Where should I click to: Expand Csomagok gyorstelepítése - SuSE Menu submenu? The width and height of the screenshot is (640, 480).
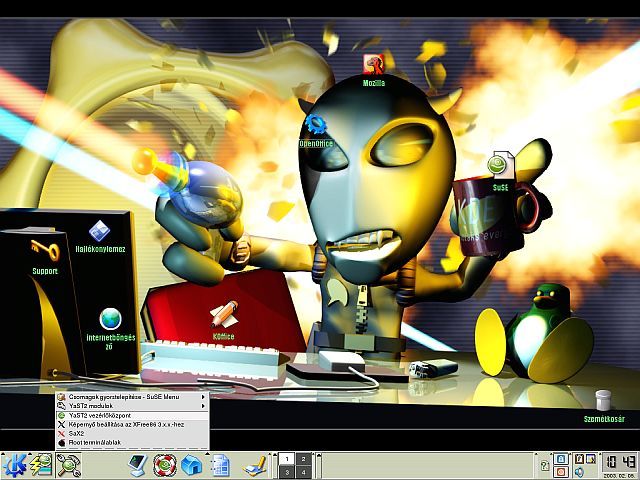coord(132,397)
